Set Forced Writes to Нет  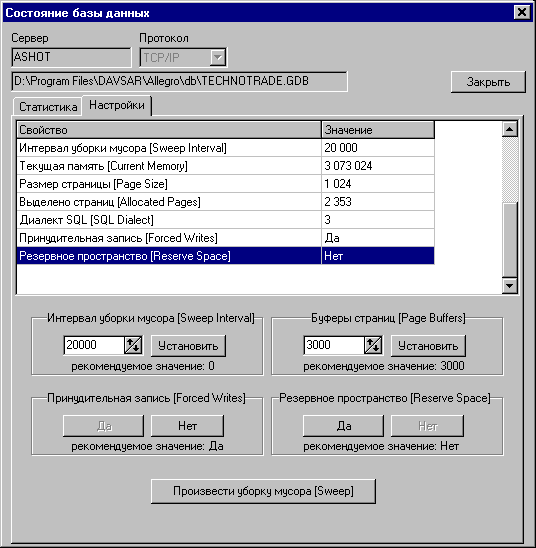pyautogui.click(x=188, y=426)
